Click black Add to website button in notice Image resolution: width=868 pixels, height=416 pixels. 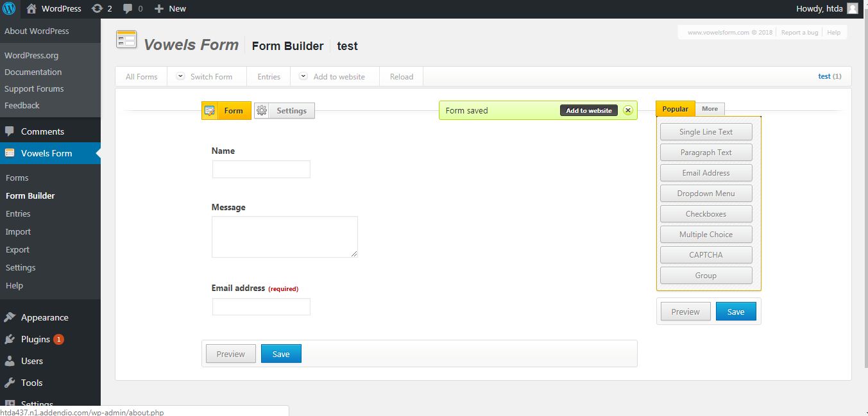(589, 110)
